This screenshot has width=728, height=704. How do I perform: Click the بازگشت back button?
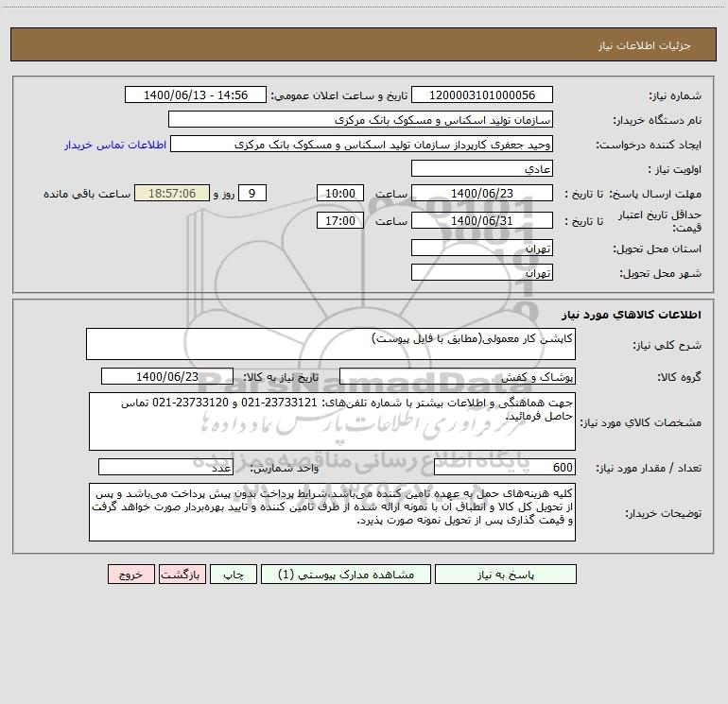click(x=182, y=575)
